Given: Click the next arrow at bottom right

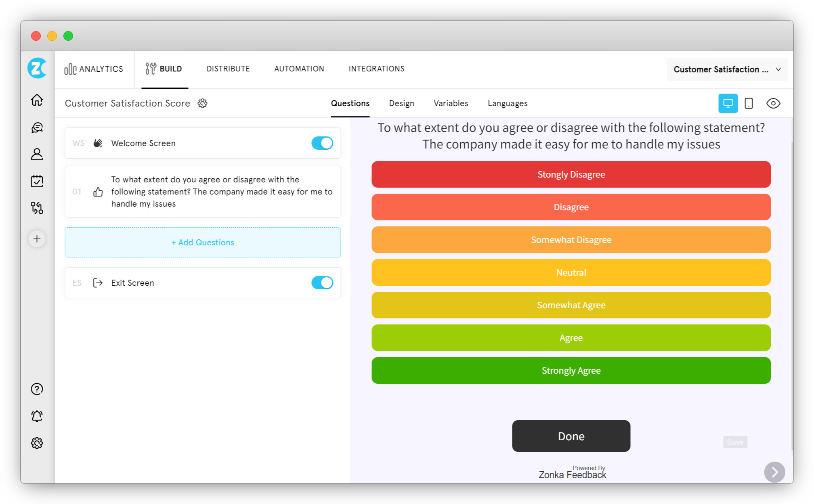Looking at the screenshot, I should [774, 472].
